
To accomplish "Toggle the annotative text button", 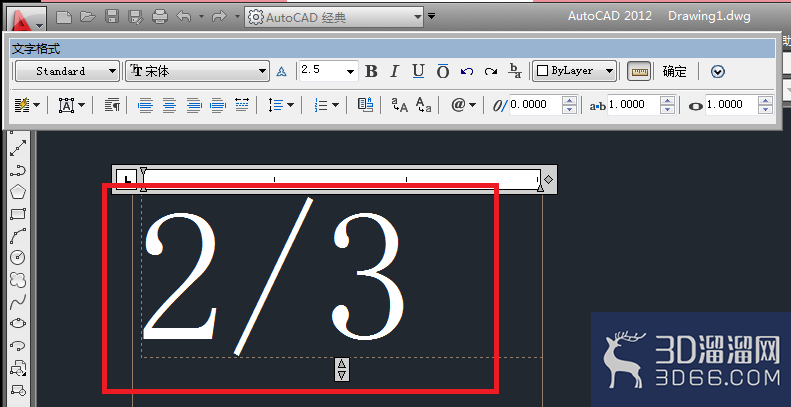I will tap(281, 72).
